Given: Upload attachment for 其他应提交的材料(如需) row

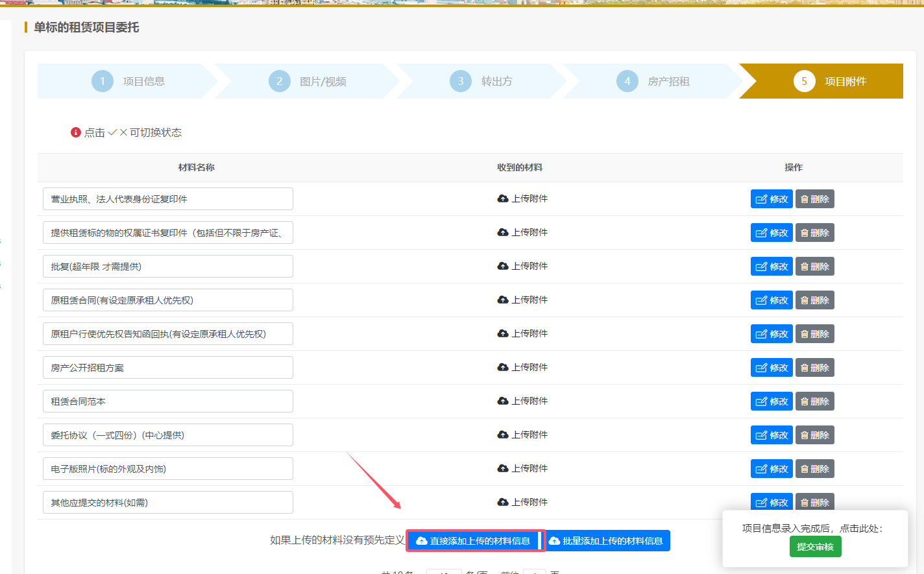Looking at the screenshot, I should point(522,502).
